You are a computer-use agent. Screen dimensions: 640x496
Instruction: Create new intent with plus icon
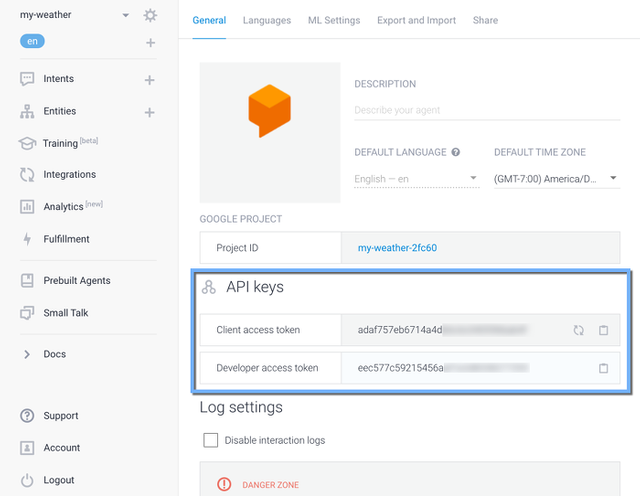pos(149,80)
